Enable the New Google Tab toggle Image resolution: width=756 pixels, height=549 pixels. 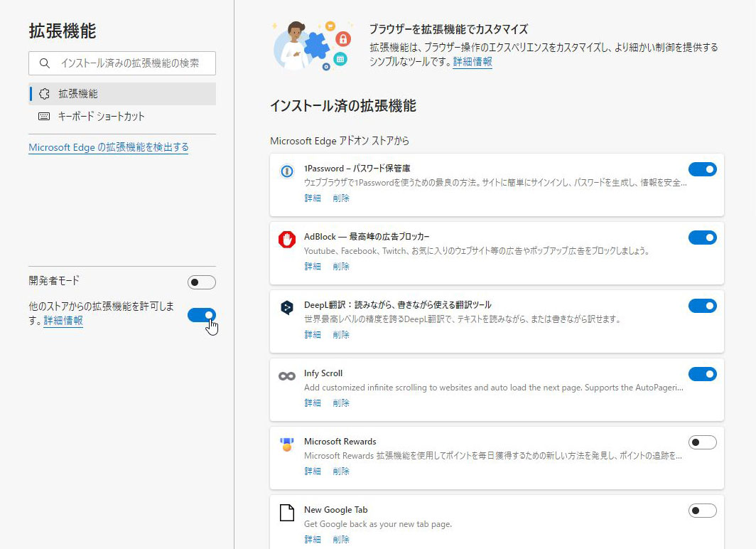[x=702, y=511]
